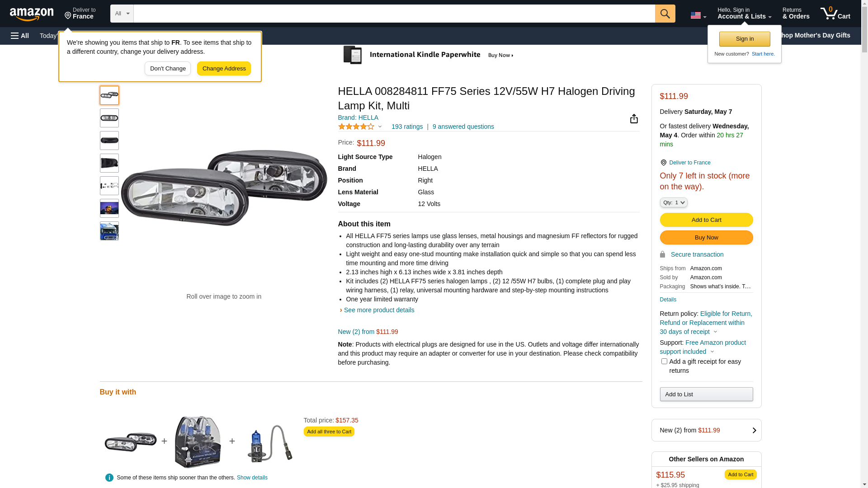Open the Qty quantity dropdown

click(673, 203)
